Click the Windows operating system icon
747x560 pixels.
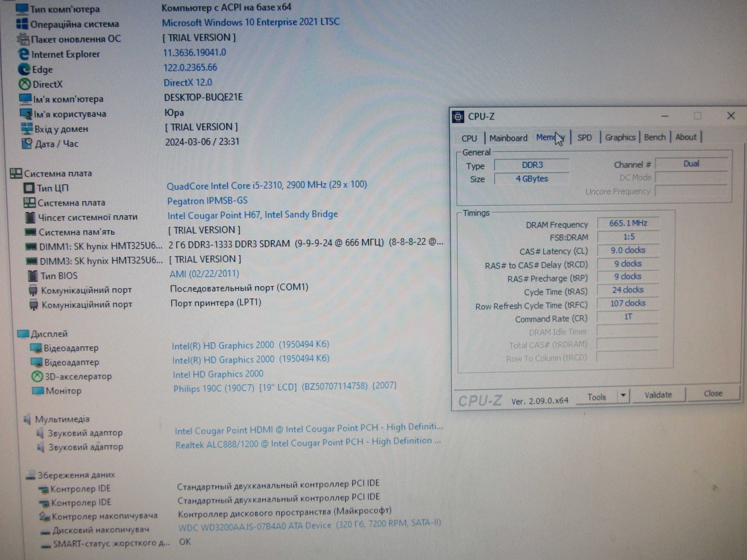pyautogui.click(x=22, y=24)
